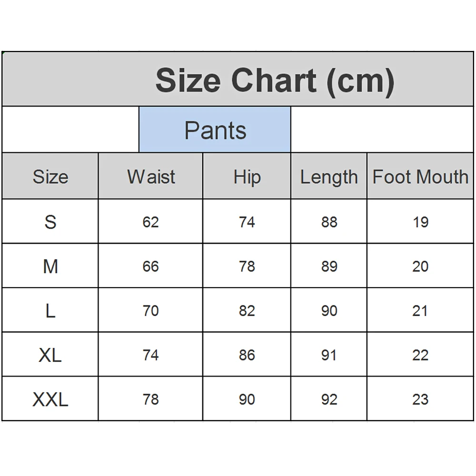Select the blue Pants header cell
476x476 pixels.
(x=215, y=130)
